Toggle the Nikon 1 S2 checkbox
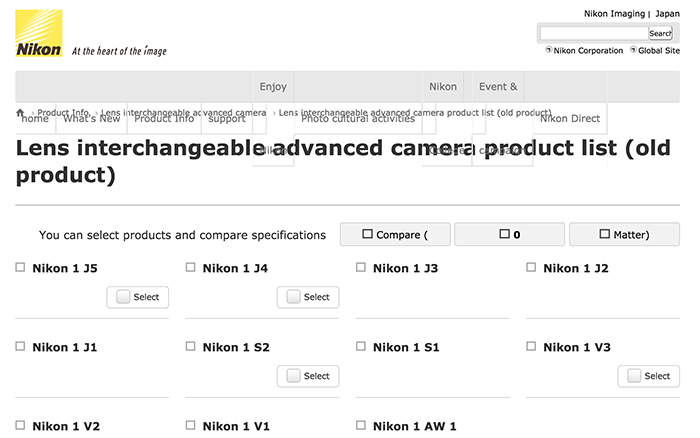The height and width of the screenshot is (438, 700). pyautogui.click(x=191, y=347)
